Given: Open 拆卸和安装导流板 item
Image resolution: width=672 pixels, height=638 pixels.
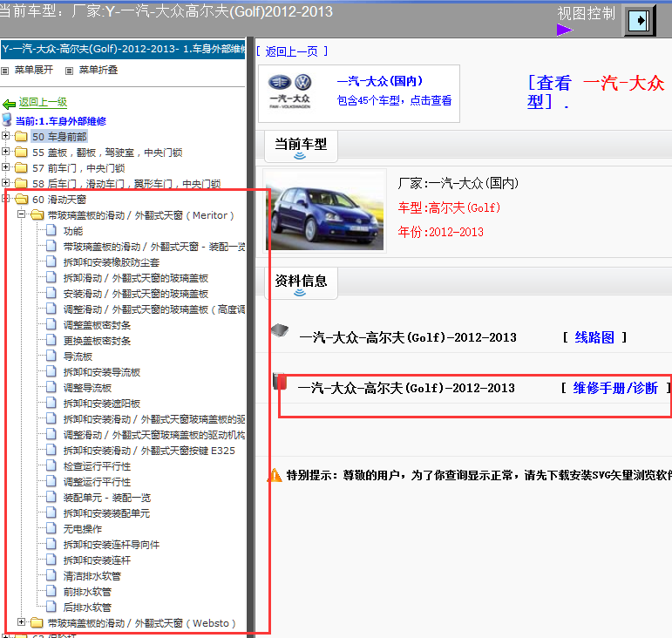Looking at the screenshot, I should click(102, 372).
